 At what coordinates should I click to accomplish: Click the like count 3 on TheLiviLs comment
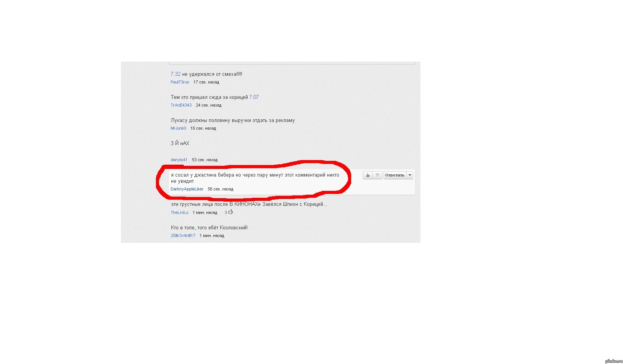pyautogui.click(x=226, y=212)
